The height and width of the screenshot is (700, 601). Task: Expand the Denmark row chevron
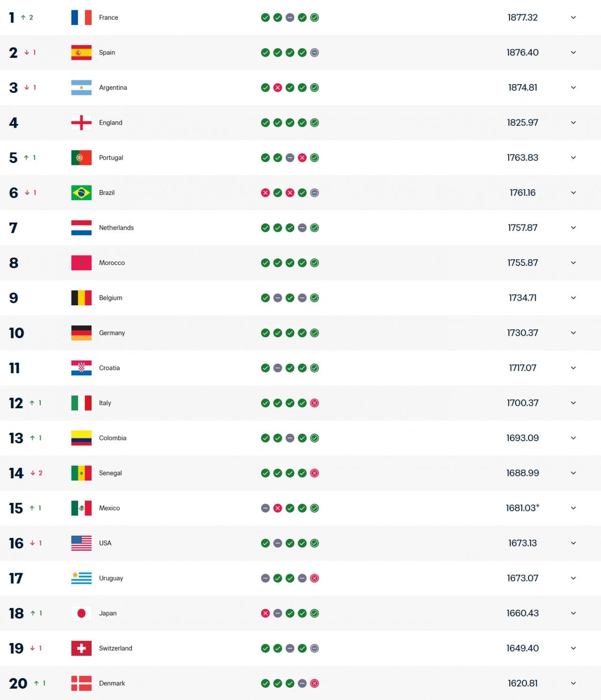click(573, 684)
